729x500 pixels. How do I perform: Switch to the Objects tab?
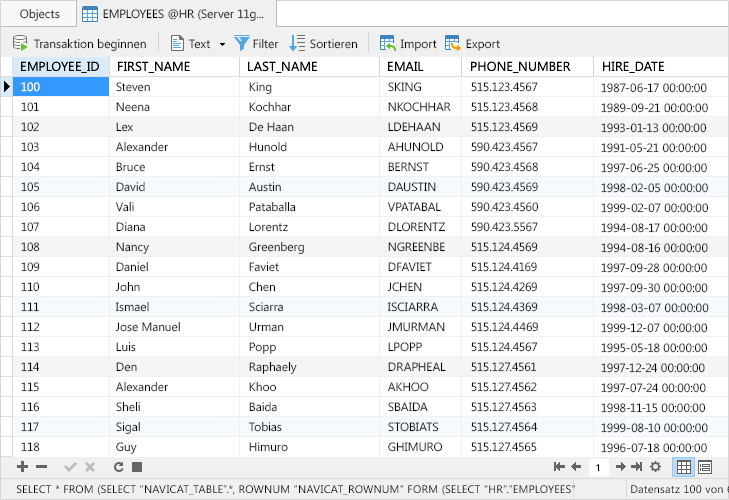(x=40, y=14)
